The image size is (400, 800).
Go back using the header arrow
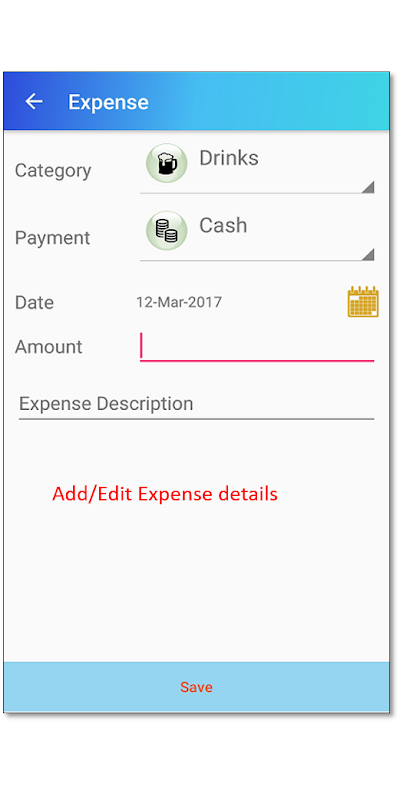click(x=34, y=102)
